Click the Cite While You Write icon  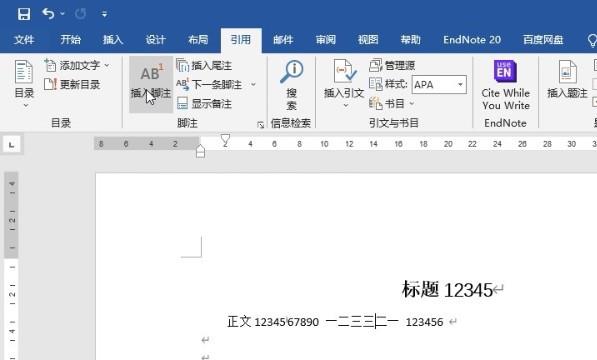pyautogui.click(x=505, y=71)
